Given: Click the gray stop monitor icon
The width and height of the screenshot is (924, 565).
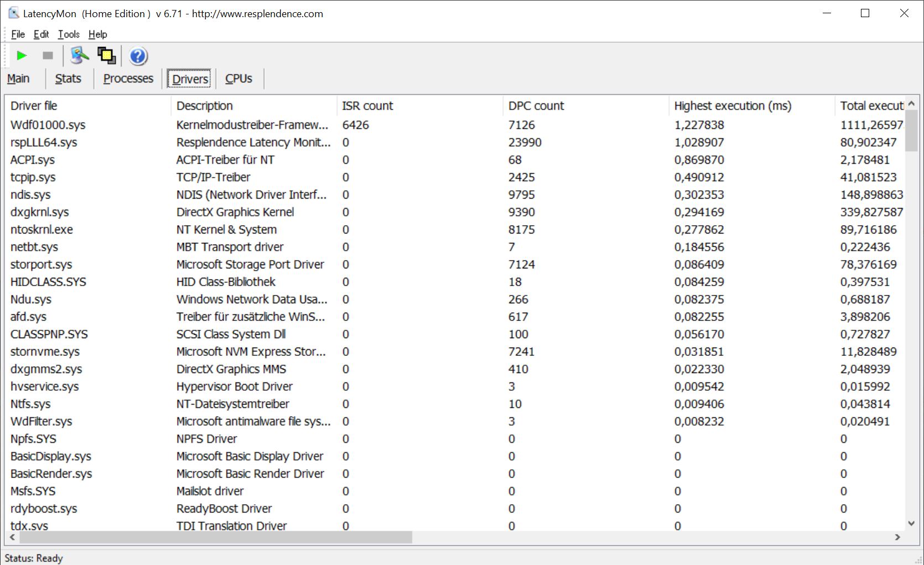Looking at the screenshot, I should tap(48, 55).
